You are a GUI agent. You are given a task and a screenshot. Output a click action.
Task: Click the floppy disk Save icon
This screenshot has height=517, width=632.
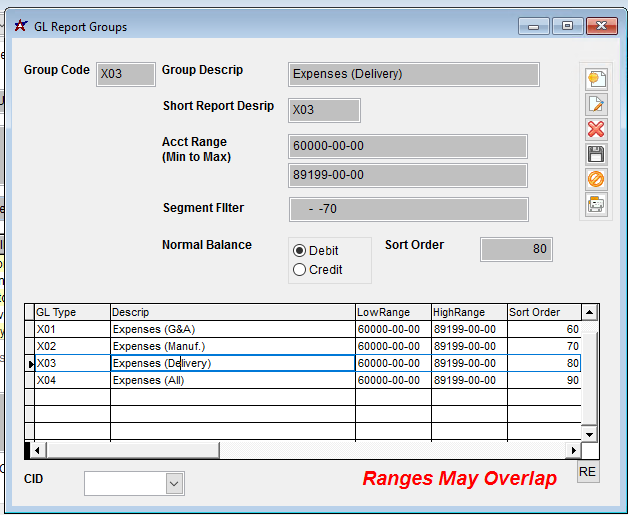[596, 154]
